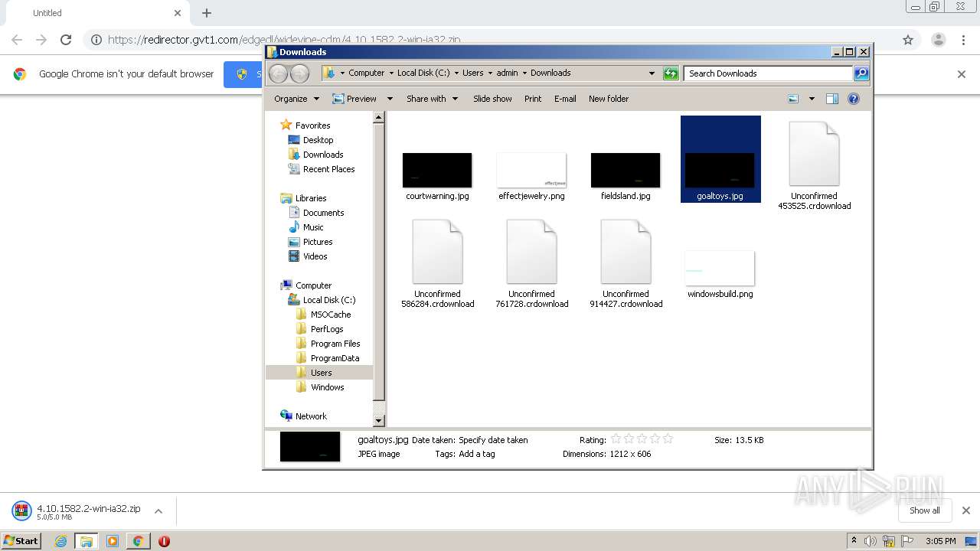Select Downloads under Favorites
The image size is (980, 551).
[315, 155]
